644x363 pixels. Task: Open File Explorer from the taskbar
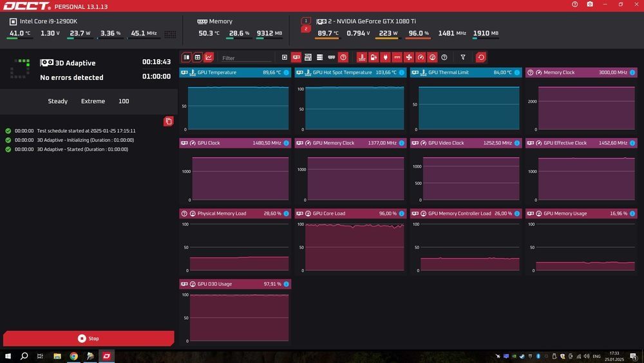57,356
